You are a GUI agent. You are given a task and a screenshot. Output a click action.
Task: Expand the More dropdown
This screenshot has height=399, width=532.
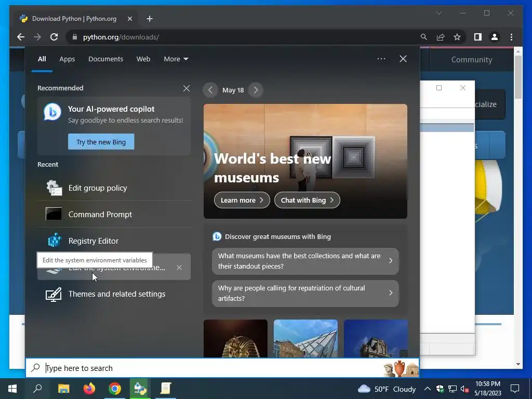176,59
